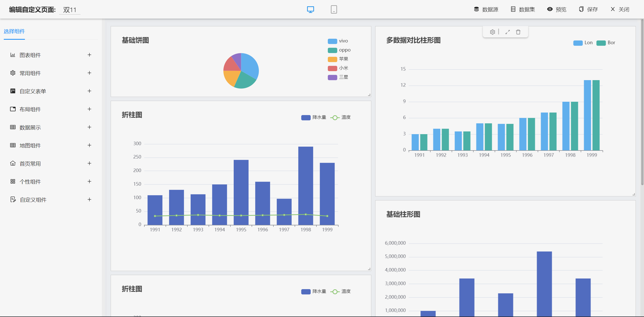644x317 pixels.
Task: Click the expand fullscreen chart icon
Action: coord(508,32)
